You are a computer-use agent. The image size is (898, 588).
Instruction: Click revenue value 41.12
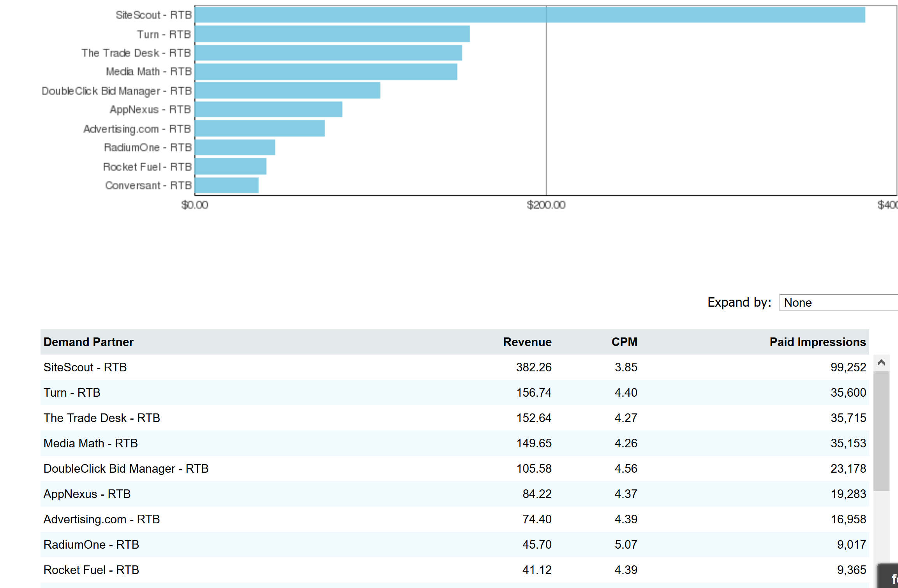pyautogui.click(x=537, y=570)
